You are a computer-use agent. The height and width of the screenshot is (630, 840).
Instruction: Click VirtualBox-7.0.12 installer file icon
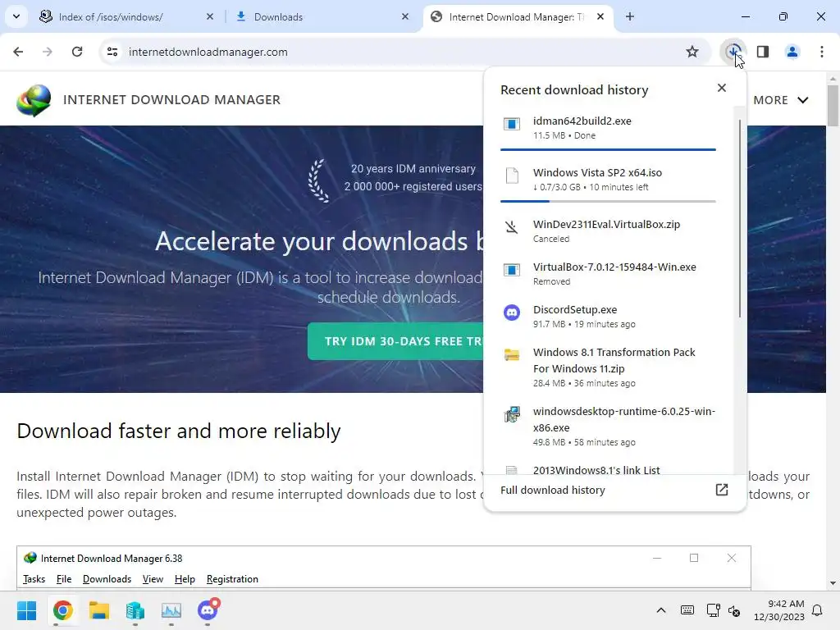(x=512, y=269)
